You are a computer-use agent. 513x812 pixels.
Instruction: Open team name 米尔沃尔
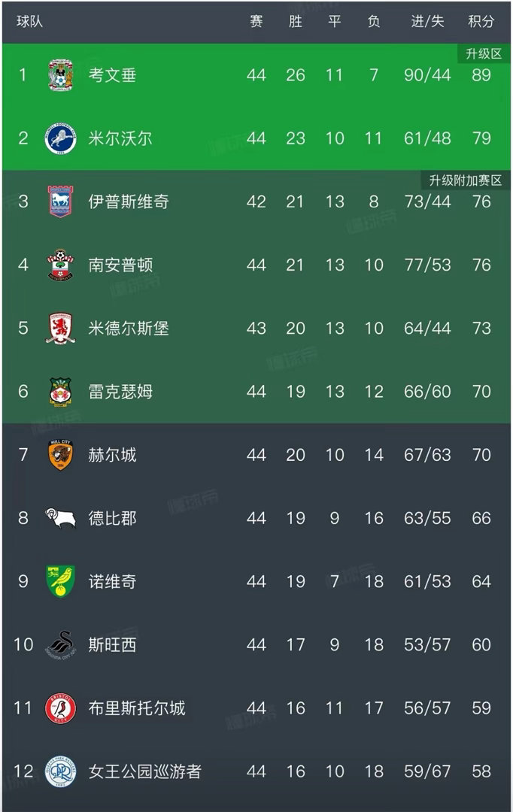[x=120, y=138]
